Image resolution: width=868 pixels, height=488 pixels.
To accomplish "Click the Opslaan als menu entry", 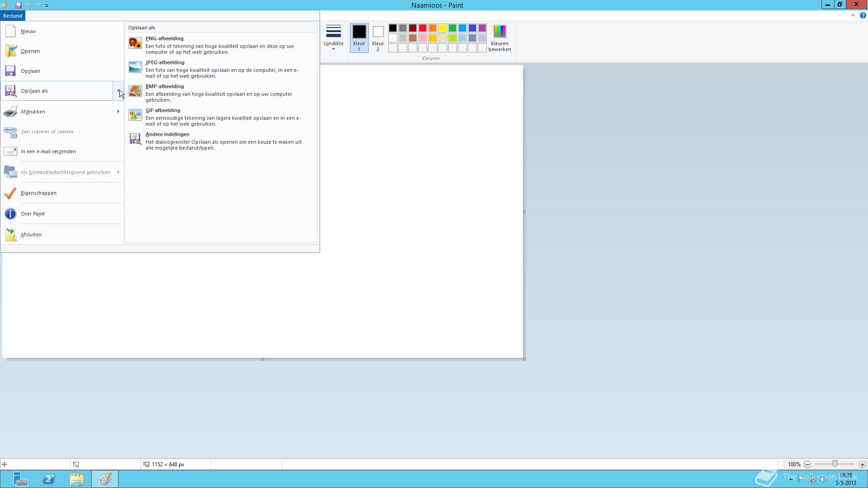I will (57, 91).
